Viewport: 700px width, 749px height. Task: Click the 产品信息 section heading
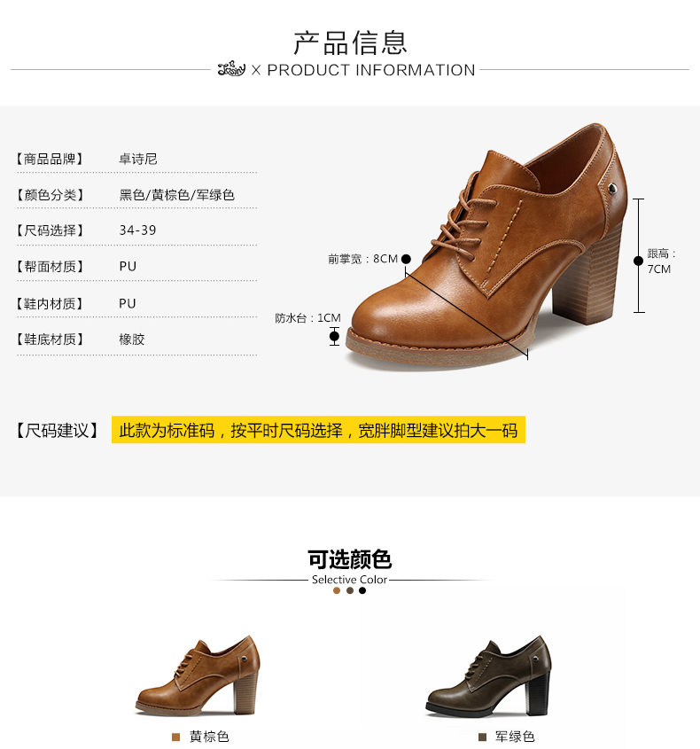pyautogui.click(x=350, y=43)
